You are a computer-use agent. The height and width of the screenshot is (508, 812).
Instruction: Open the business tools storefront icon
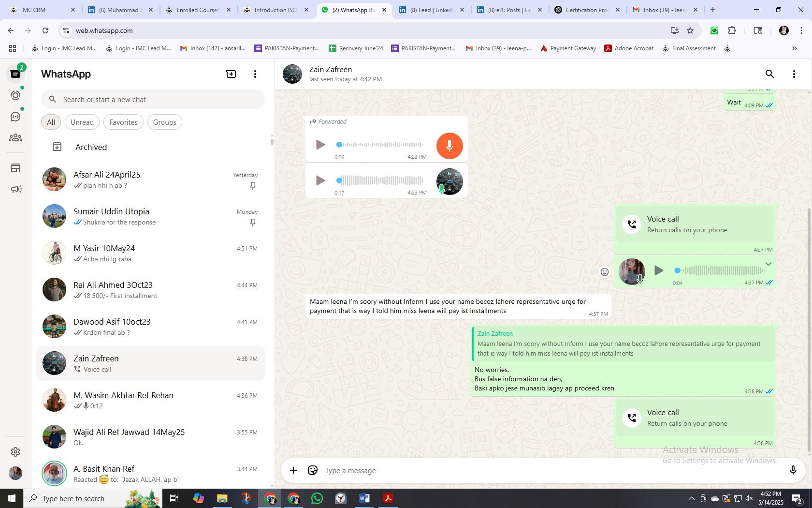[15, 168]
